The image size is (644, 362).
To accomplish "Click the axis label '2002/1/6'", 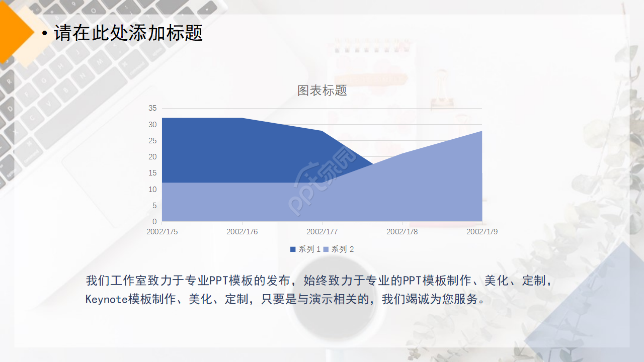I will (x=242, y=232).
